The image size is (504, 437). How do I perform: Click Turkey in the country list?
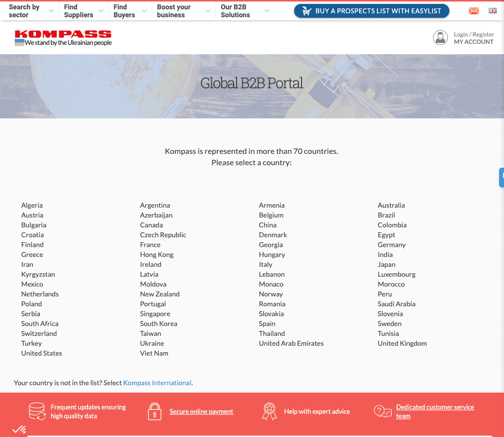click(31, 343)
